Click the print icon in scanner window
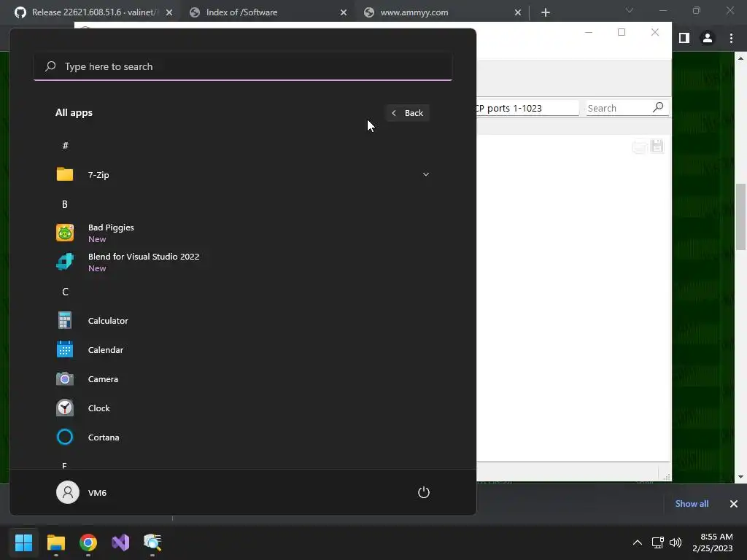The width and height of the screenshot is (747, 560). (639, 147)
